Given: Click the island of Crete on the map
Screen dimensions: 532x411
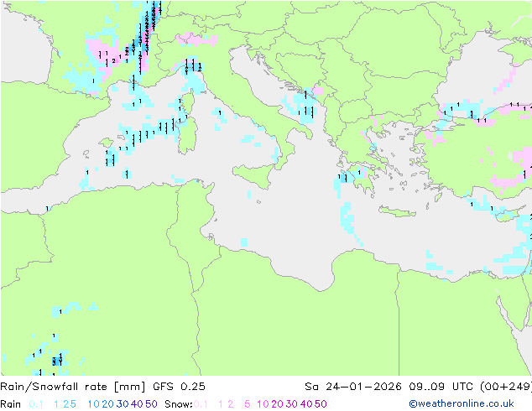Looking at the screenshot, I should coord(397,211).
